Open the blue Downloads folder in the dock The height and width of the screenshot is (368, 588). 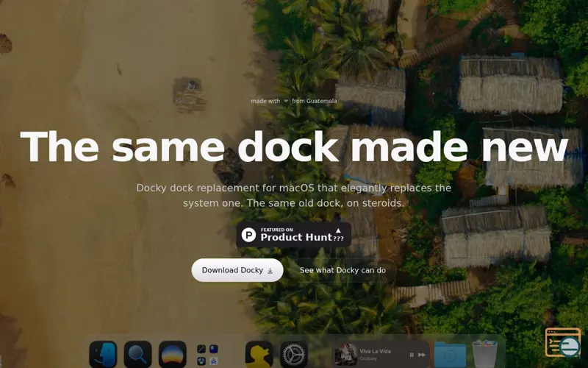[x=450, y=355]
